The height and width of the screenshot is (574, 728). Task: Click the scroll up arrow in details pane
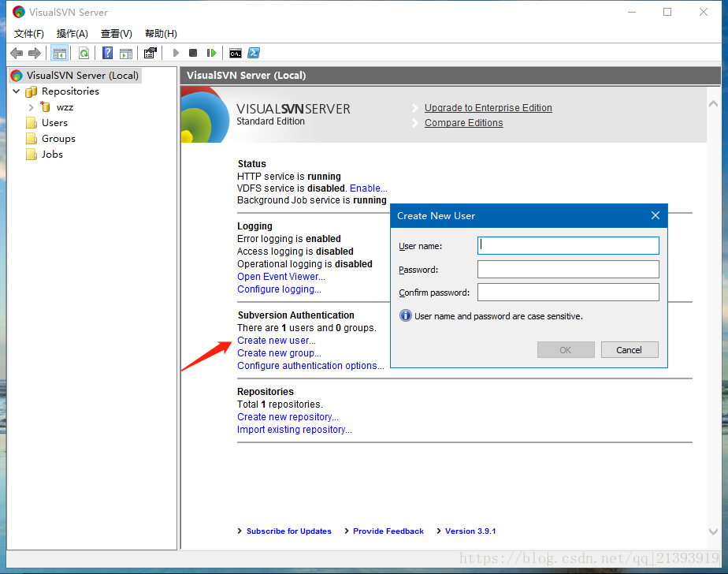click(713, 104)
